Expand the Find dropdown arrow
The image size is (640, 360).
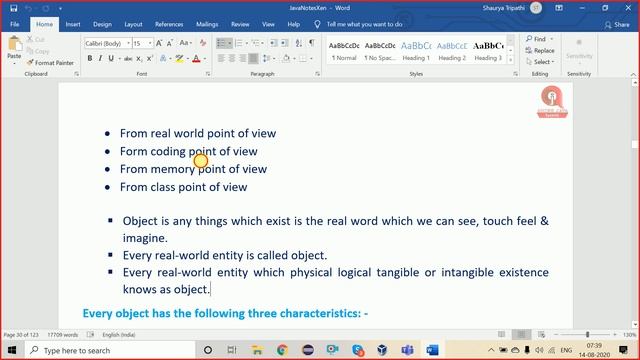tap(552, 39)
